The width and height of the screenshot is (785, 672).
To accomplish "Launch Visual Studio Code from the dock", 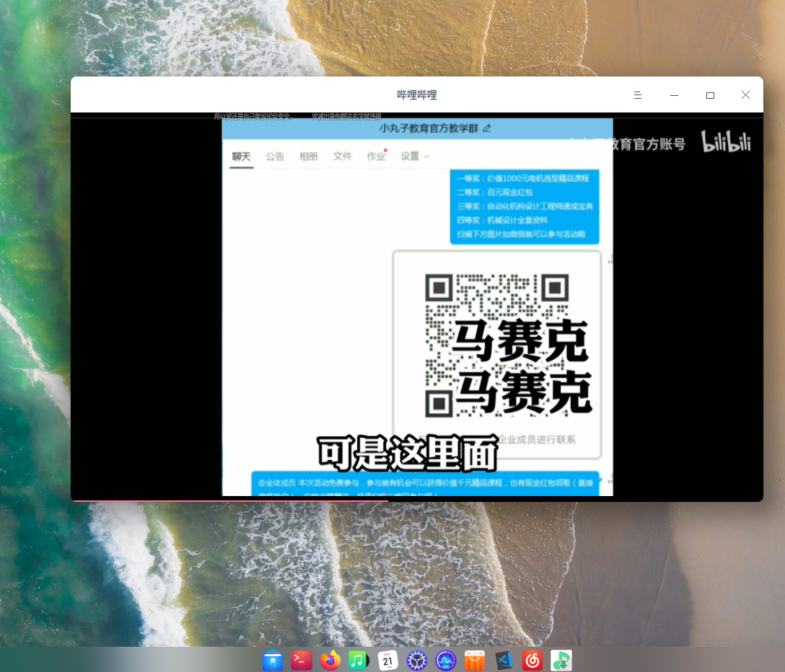I will pyautogui.click(x=504, y=660).
